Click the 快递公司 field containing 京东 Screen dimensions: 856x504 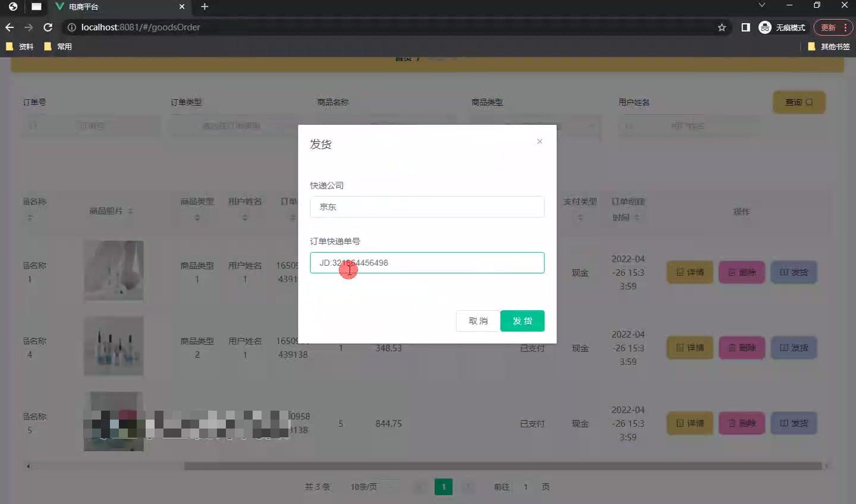(x=427, y=207)
